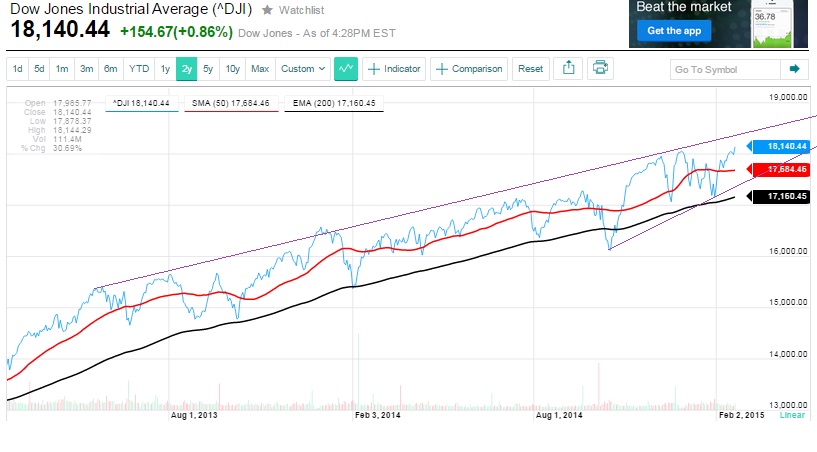Switch to the 5y time range

(208, 69)
